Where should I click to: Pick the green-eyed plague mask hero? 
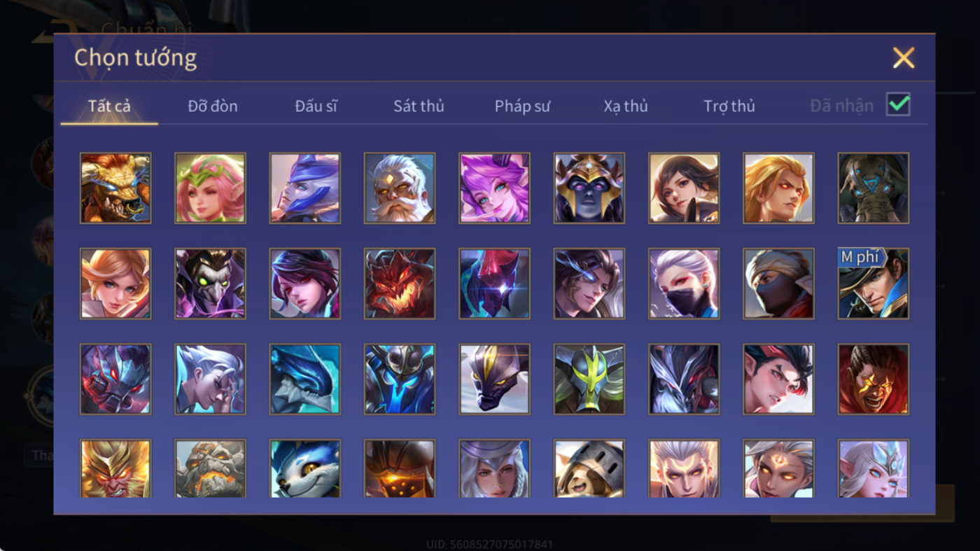[210, 284]
